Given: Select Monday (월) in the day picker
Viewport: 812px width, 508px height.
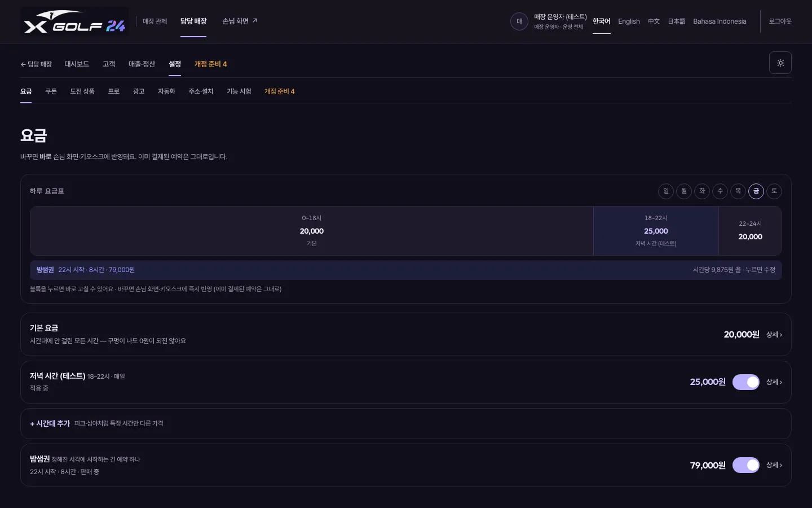Looking at the screenshot, I should [x=684, y=191].
